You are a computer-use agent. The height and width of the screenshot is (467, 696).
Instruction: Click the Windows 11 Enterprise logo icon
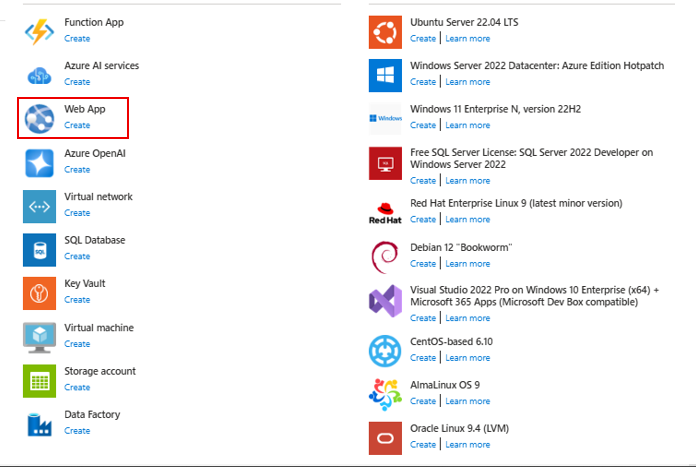point(385,119)
